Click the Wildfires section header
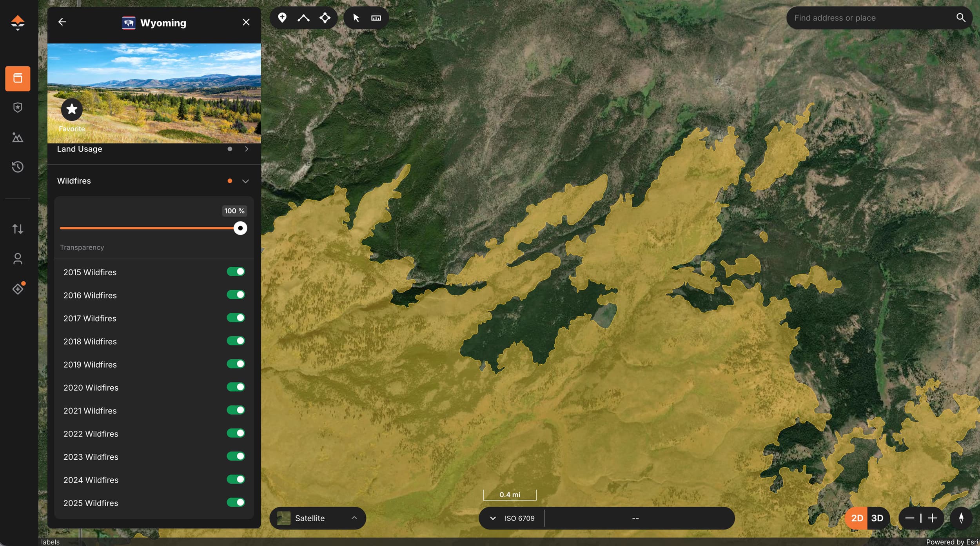This screenshot has height=546, width=980. [x=154, y=181]
